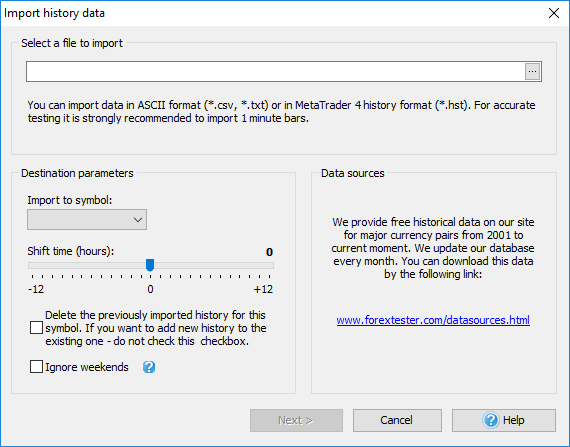The height and width of the screenshot is (447, 570).
Task: Click the slider track near the -12 end
Action: [35, 266]
